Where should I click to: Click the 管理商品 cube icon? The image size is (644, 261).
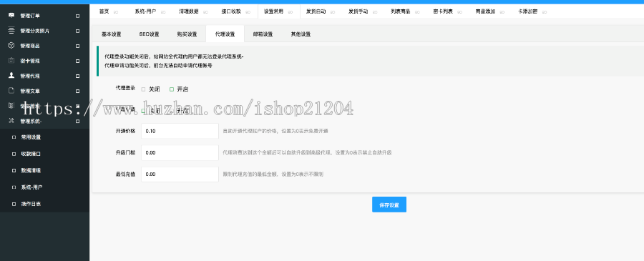pyautogui.click(x=11, y=46)
